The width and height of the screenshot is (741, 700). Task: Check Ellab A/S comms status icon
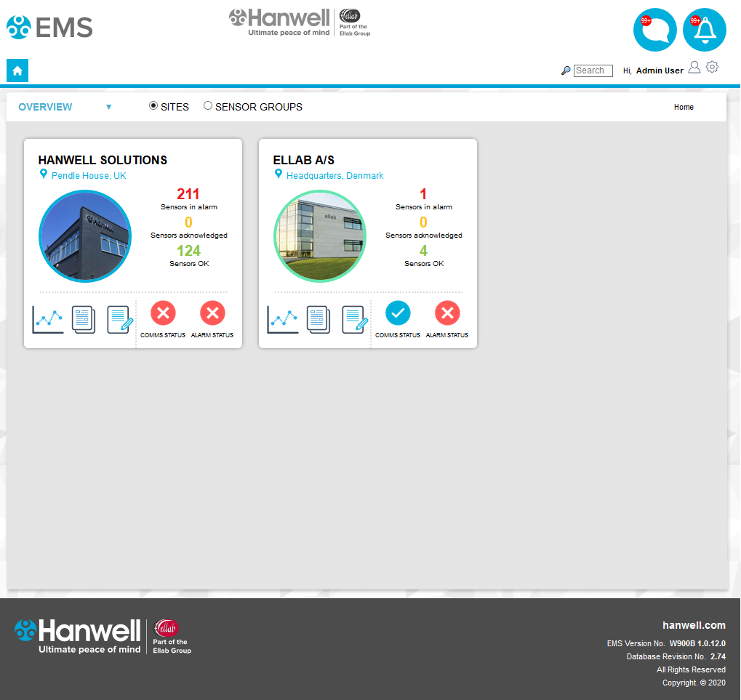point(398,313)
